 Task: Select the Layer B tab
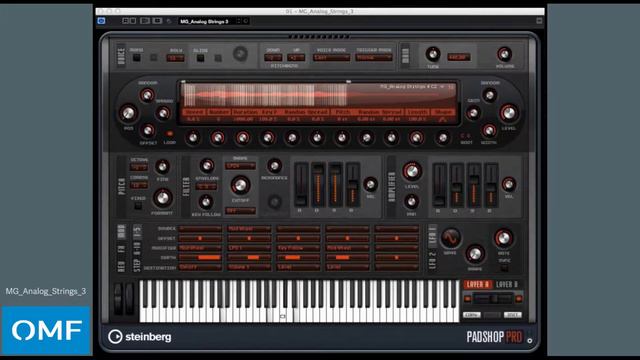pyautogui.click(x=507, y=285)
